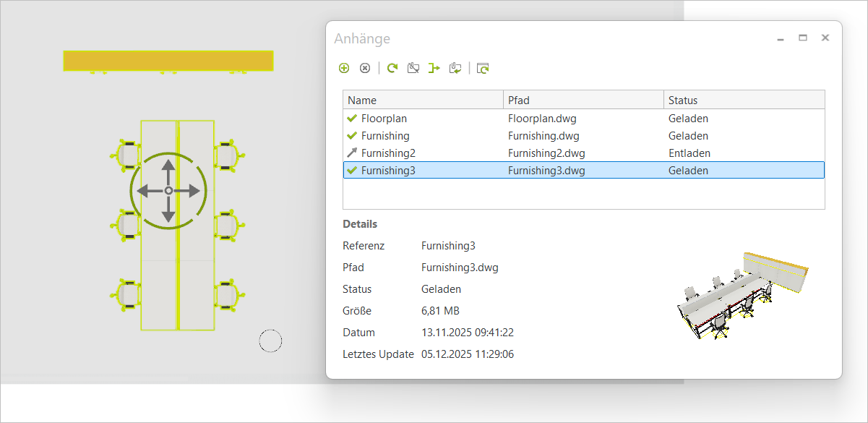Click the Status column header
The height and width of the screenshot is (423, 868).
click(682, 100)
